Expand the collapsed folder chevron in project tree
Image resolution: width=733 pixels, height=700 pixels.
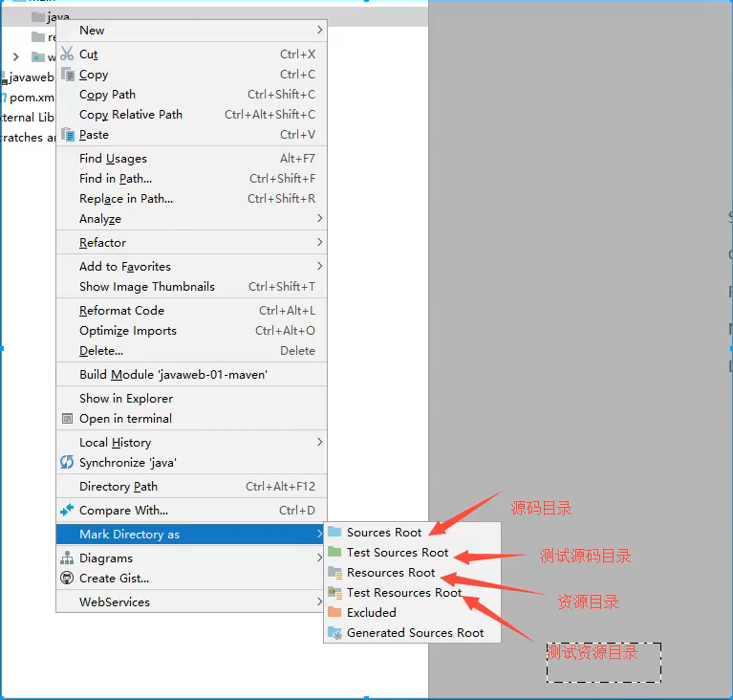tap(16, 57)
